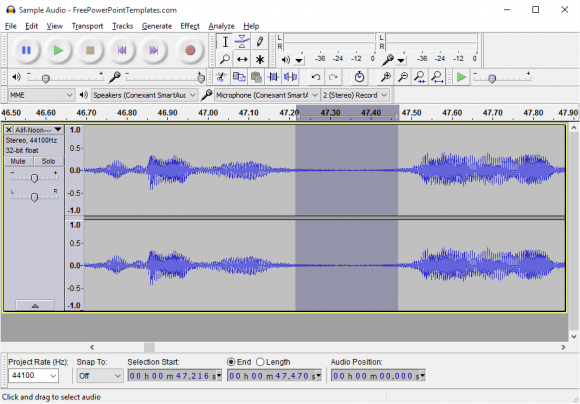Open the Microphone input device dropdown

tap(267, 95)
